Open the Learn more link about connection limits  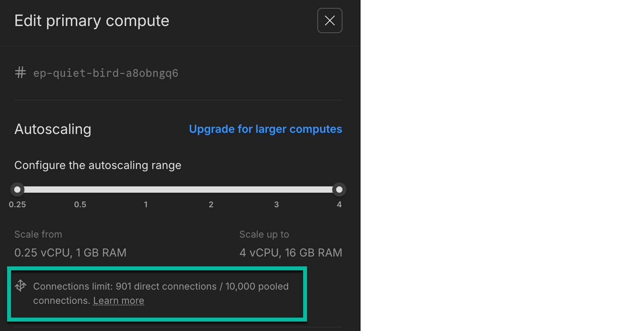click(x=118, y=300)
